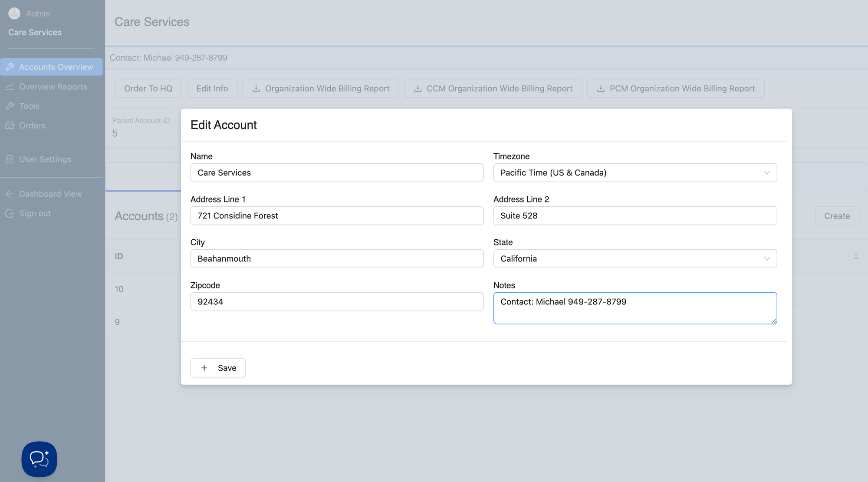Click the Tools wrench icon
Screen dimensions: 868x482
coord(10,106)
